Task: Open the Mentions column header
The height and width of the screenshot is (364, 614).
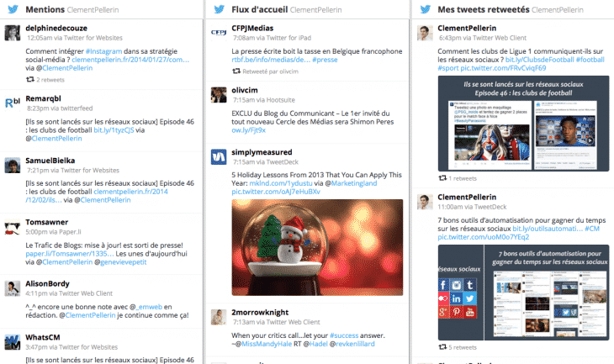Action: (47, 9)
